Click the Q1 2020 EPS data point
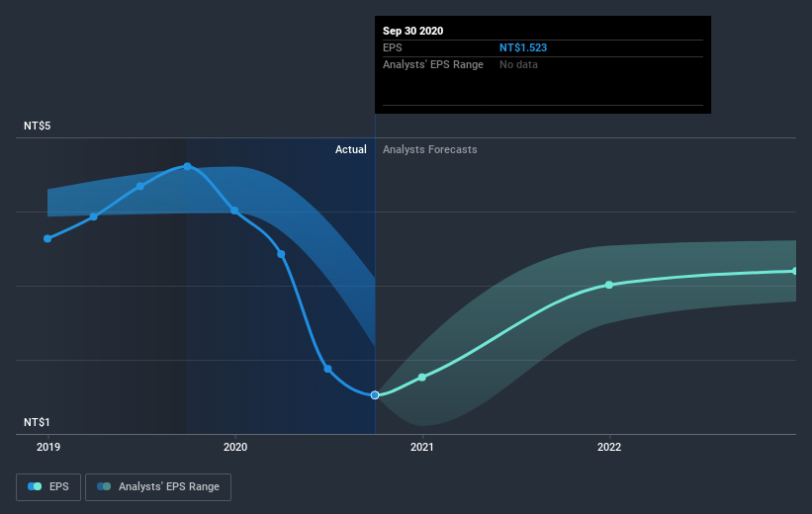The image size is (812, 514). coord(281,254)
